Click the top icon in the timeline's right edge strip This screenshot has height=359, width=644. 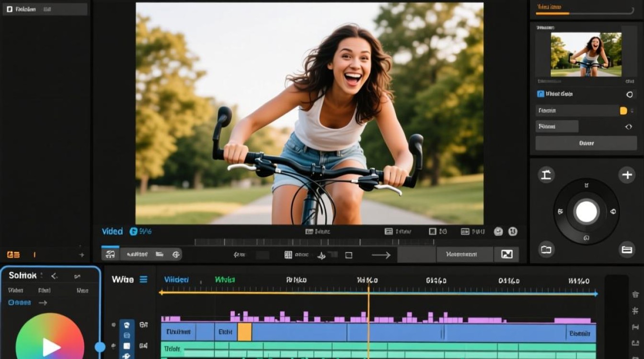[635, 295]
